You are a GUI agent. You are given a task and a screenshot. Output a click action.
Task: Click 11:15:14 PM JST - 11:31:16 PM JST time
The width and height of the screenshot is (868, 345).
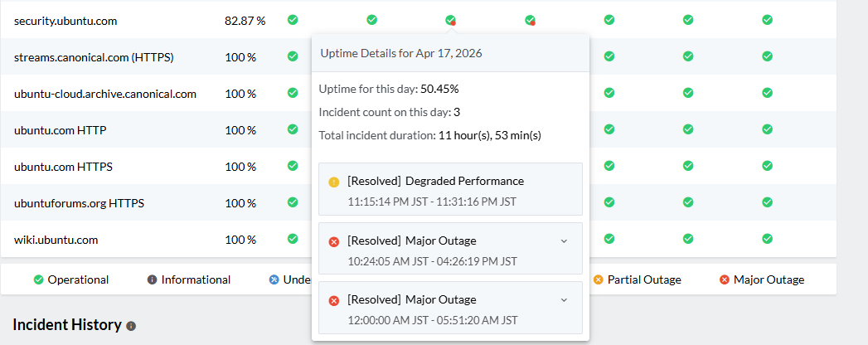[432, 202]
